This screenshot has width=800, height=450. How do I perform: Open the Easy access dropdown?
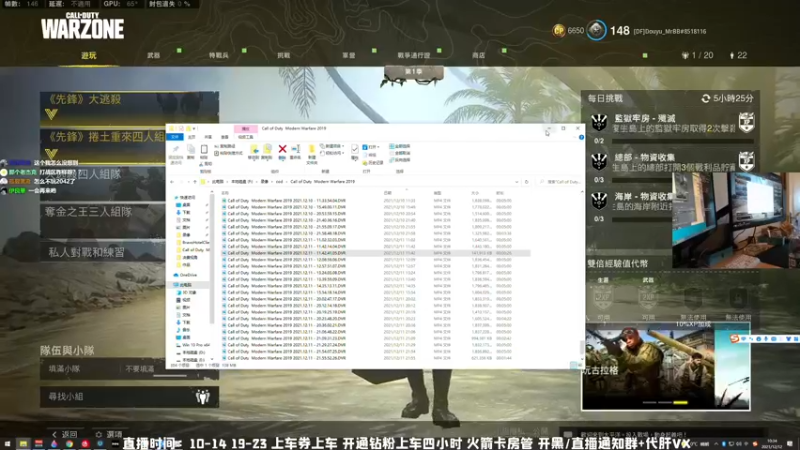[x=332, y=153]
